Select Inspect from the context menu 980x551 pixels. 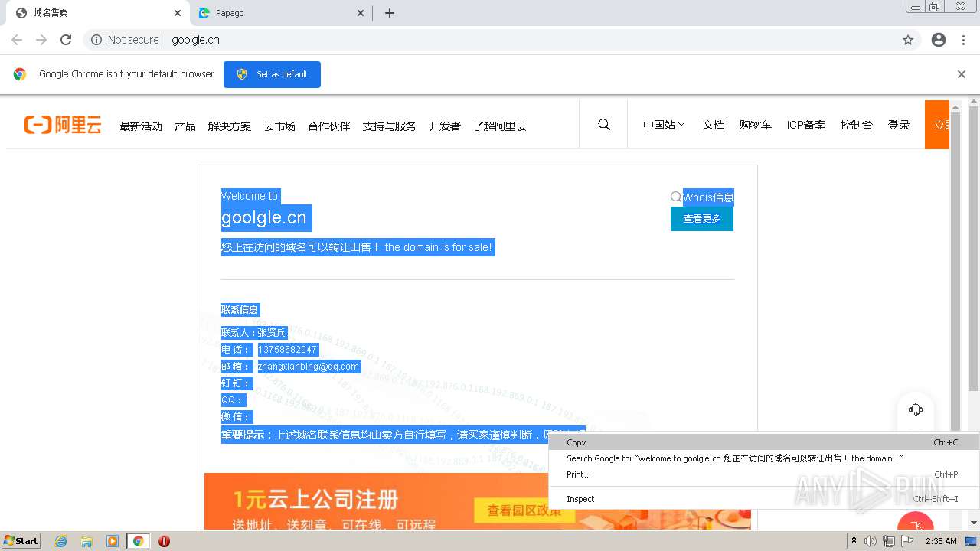tap(764, 499)
